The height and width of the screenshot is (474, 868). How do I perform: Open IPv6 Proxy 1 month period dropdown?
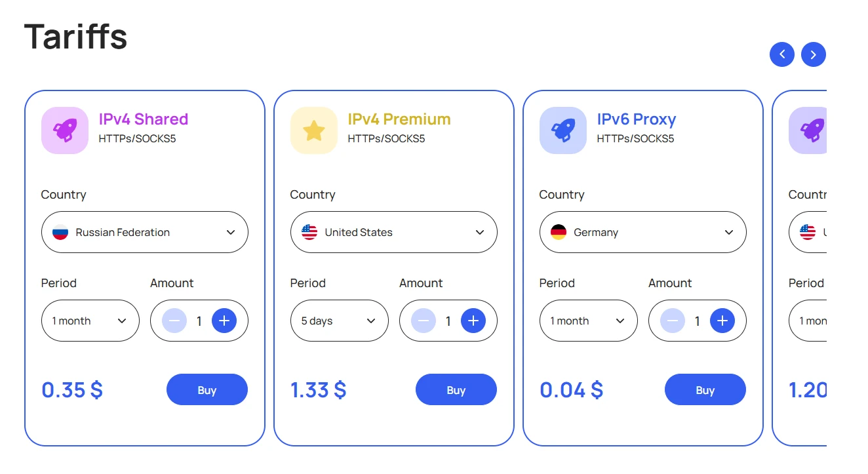[589, 321]
